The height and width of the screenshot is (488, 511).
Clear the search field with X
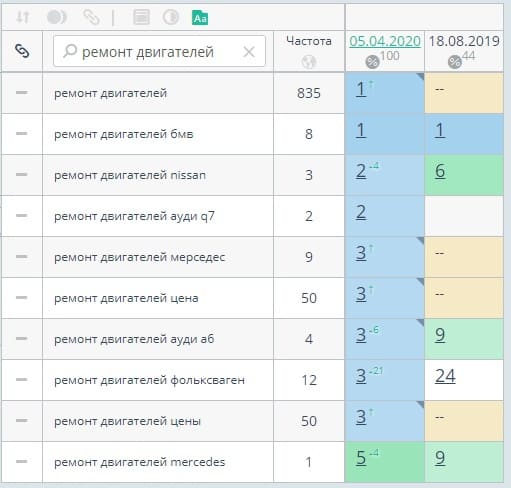(x=249, y=52)
